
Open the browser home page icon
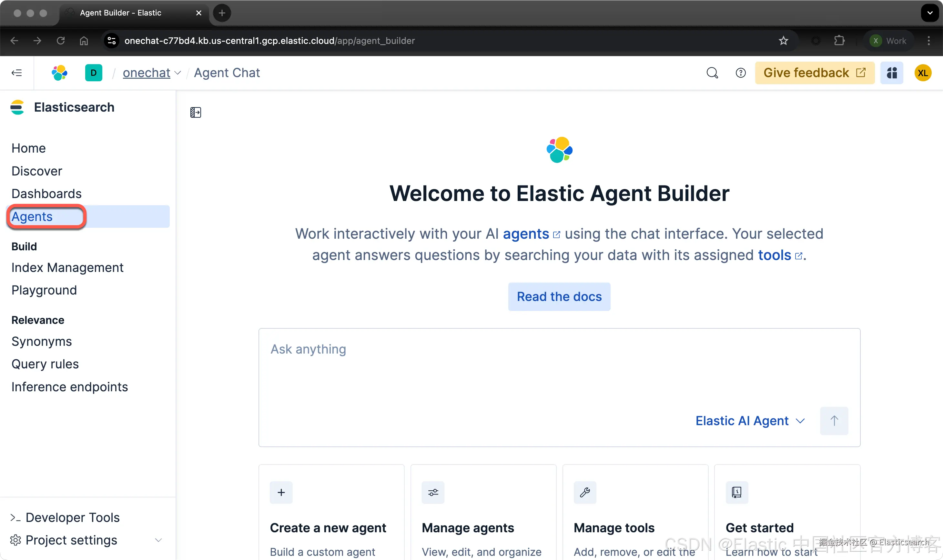point(84,41)
